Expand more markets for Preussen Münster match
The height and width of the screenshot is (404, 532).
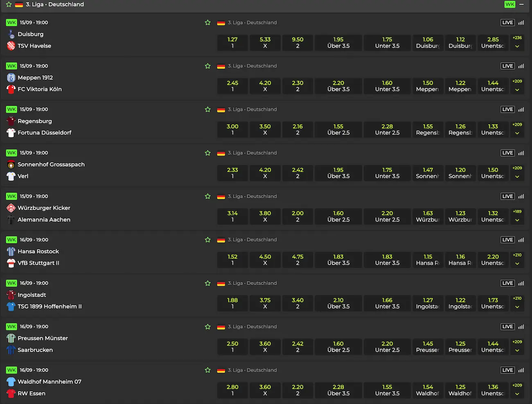[x=517, y=346]
